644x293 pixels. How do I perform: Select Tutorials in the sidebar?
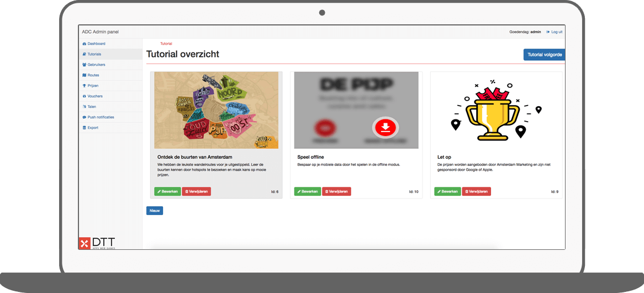(110, 54)
